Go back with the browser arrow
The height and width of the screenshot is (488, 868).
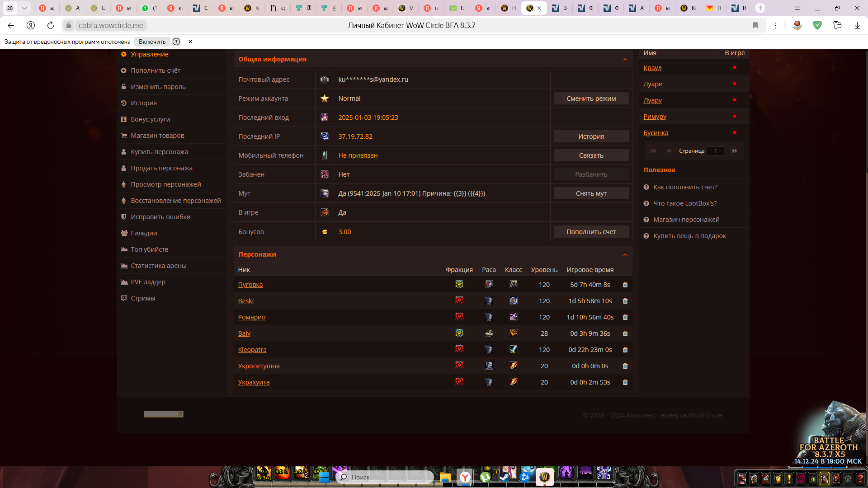pyautogui.click(x=11, y=25)
